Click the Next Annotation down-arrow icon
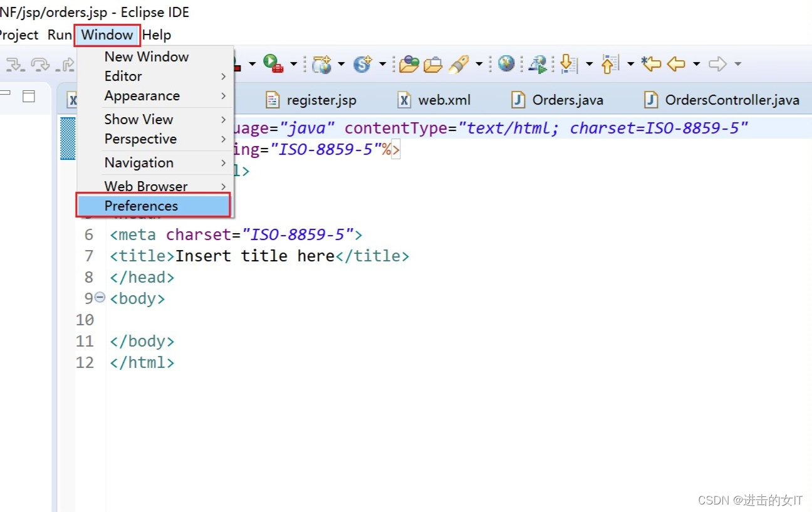Screen dimensions: 812x512 click(x=568, y=63)
